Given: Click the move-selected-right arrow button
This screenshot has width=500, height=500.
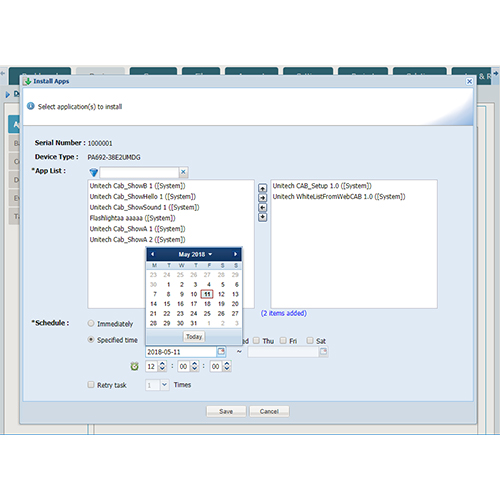Looking at the screenshot, I should [x=263, y=198].
